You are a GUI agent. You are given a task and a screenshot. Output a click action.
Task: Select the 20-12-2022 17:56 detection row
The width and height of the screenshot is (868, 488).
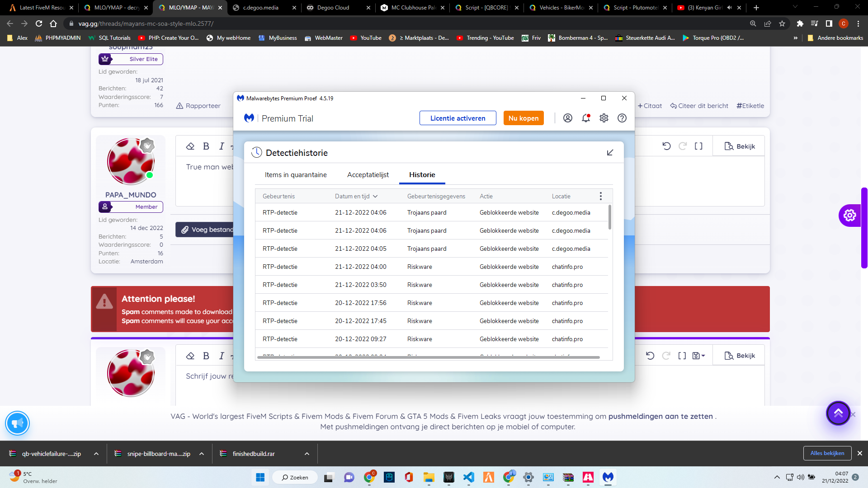(431, 303)
